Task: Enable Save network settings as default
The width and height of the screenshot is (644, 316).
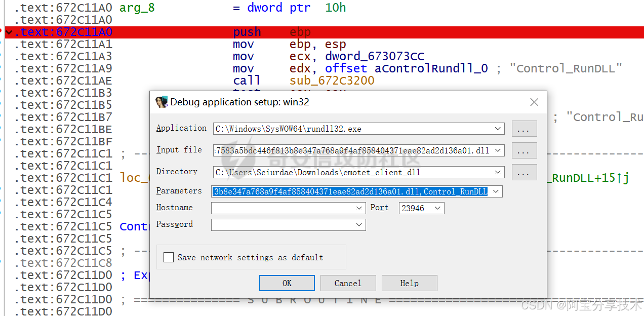Action: coord(169,257)
